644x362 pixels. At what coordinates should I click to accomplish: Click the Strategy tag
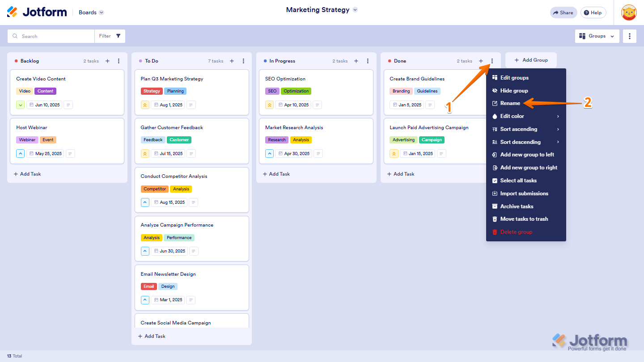coord(152,91)
